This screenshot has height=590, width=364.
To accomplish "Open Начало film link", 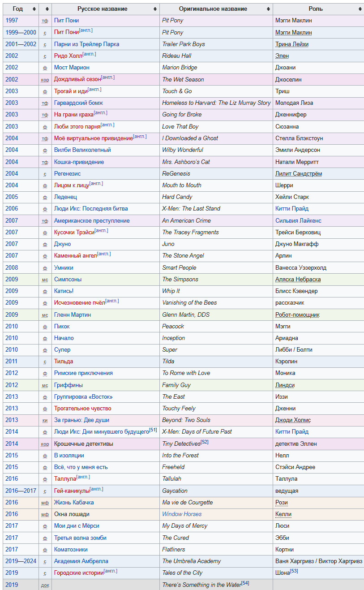I will pyautogui.click(x=64, y=338).
